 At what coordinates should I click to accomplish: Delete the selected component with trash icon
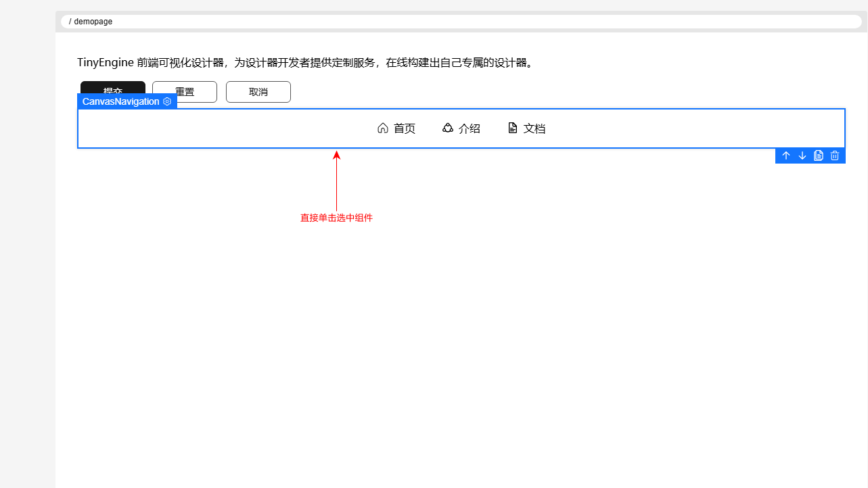tap(835, 155)
